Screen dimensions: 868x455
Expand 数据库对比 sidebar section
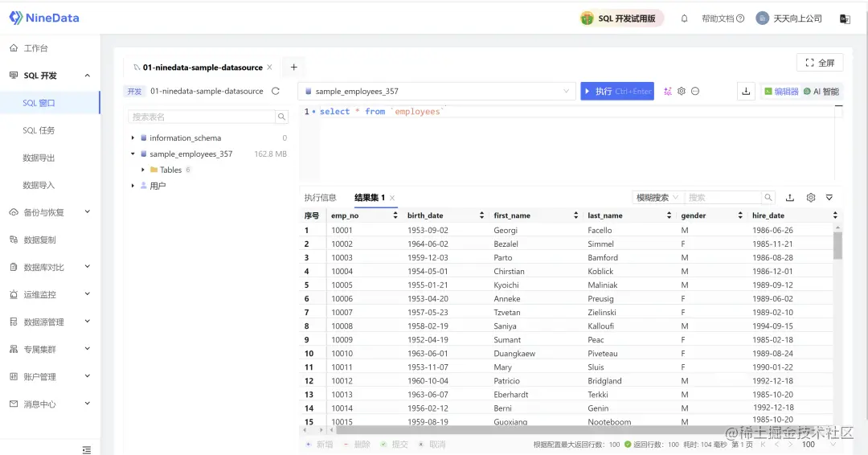pos(87,267)
